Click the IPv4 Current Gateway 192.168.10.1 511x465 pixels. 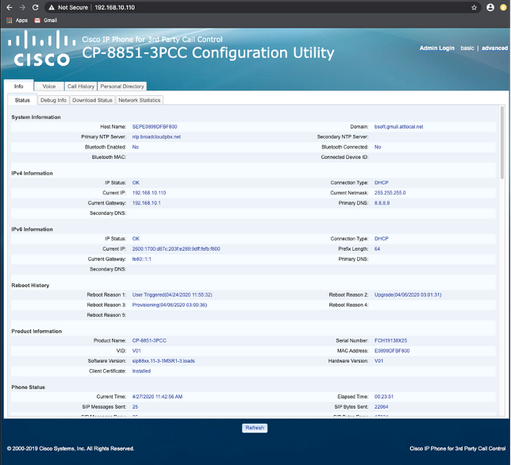(146, 203)
